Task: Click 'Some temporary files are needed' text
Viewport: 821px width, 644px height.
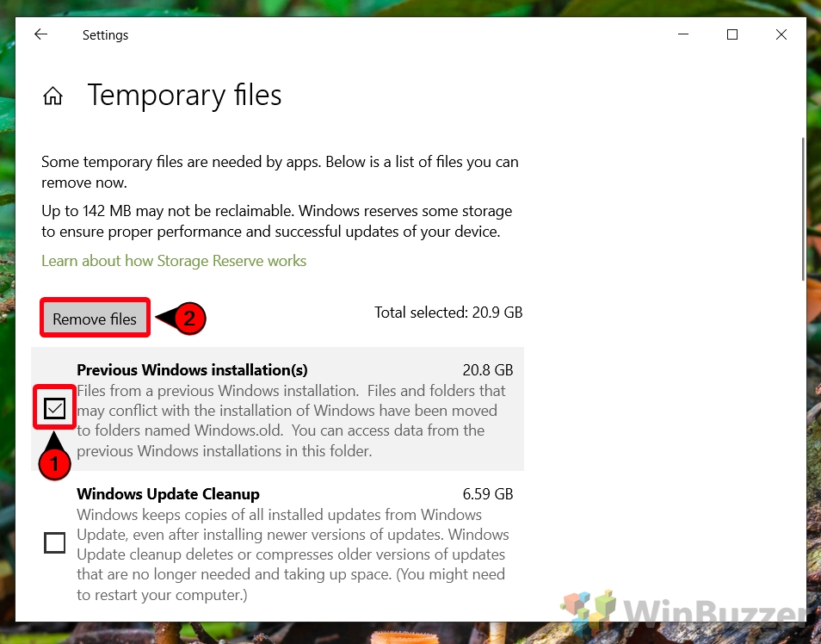Action: tap(281, 172)
